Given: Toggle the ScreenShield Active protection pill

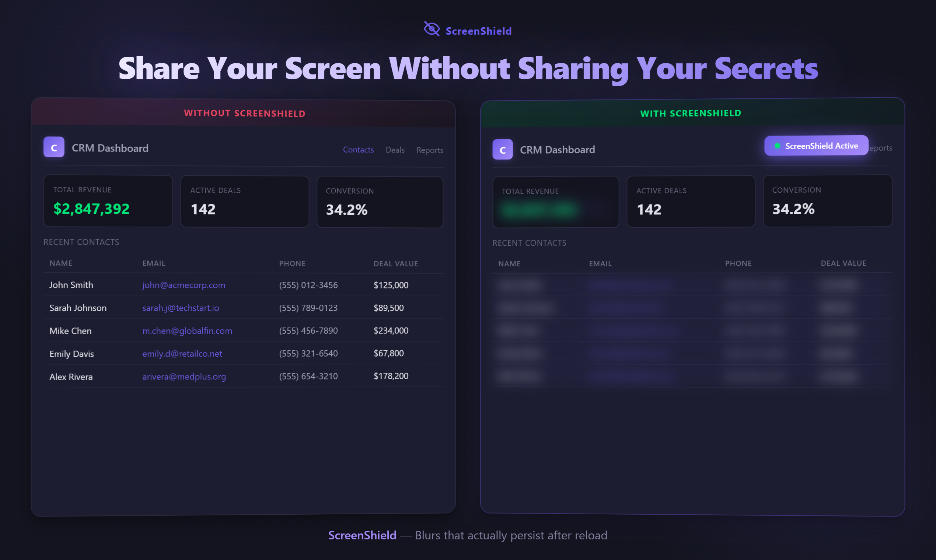Looking at the screenshot, I should pos(816,145).
